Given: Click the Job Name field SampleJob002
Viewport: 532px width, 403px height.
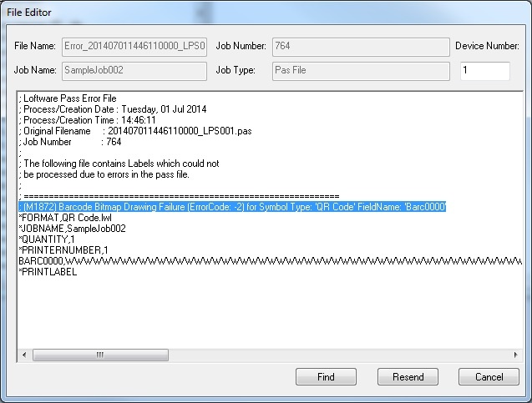Looking at the screenshot, I should pyautogui.click(x=134, y=71).
